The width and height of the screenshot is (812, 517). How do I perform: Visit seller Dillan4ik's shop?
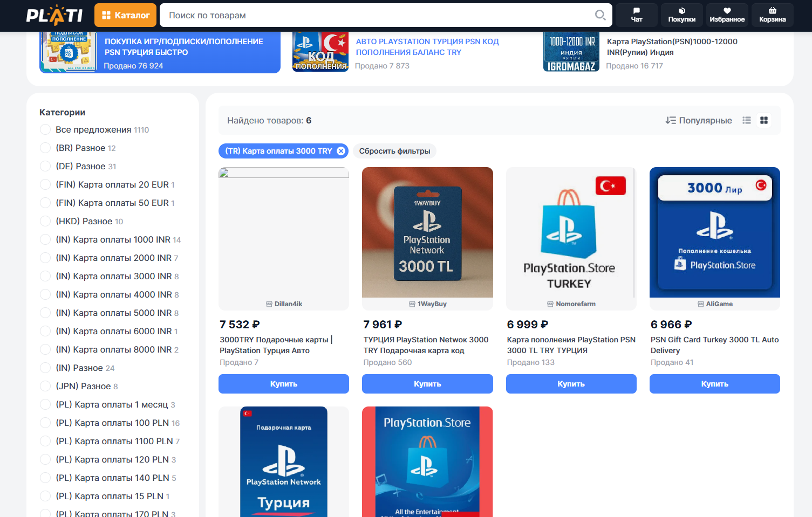click(284, 304)
